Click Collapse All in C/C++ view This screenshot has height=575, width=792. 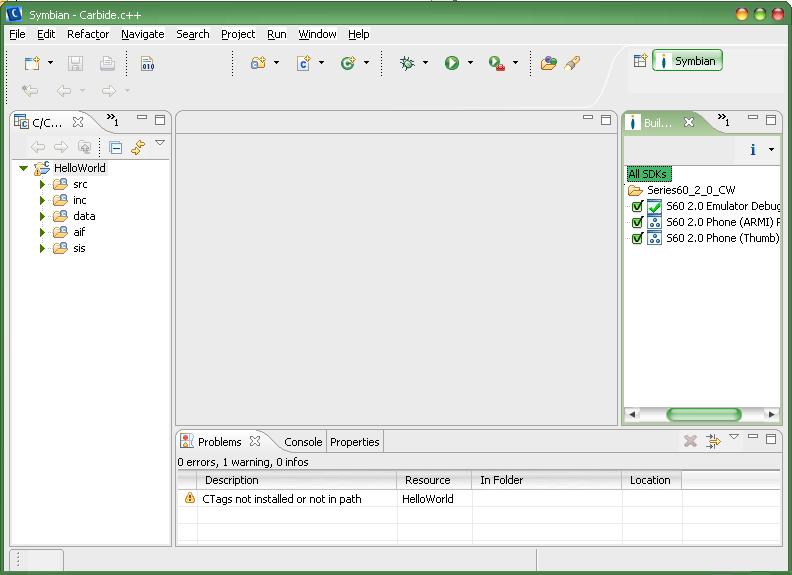(x=116, y=148)
